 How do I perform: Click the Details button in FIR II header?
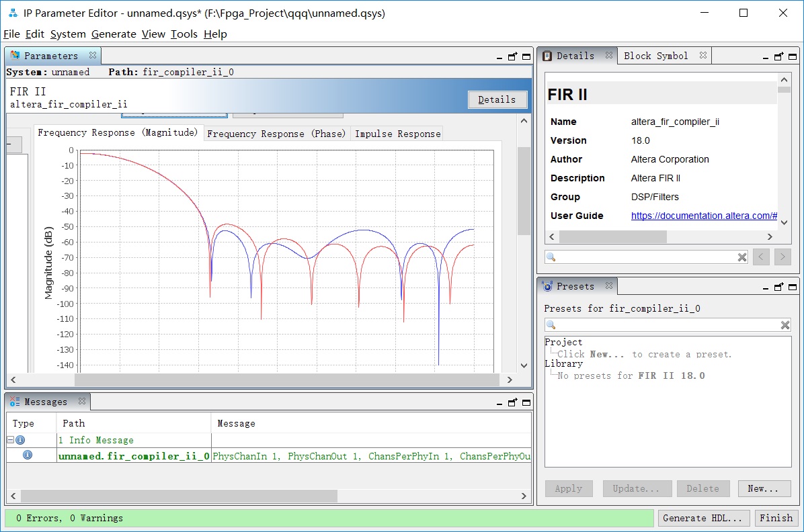[x=497, y=99]
